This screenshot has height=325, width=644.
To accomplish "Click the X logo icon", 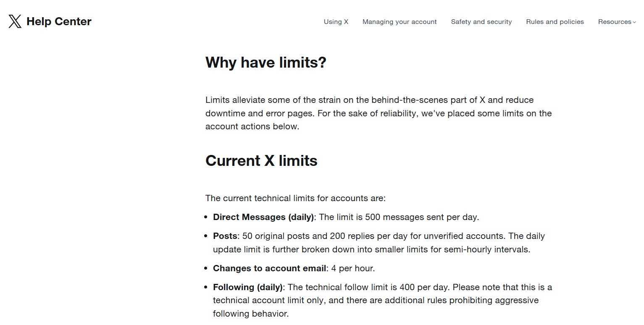I will coord(15,21).
